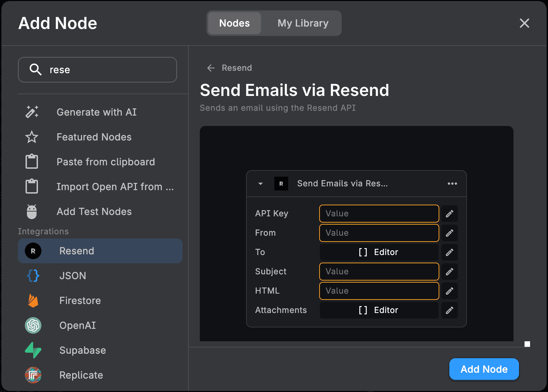Screen dimensions: 548x392
Task: Collapse the Send Emails via Resend node
Action: click(x=261, y=184)
